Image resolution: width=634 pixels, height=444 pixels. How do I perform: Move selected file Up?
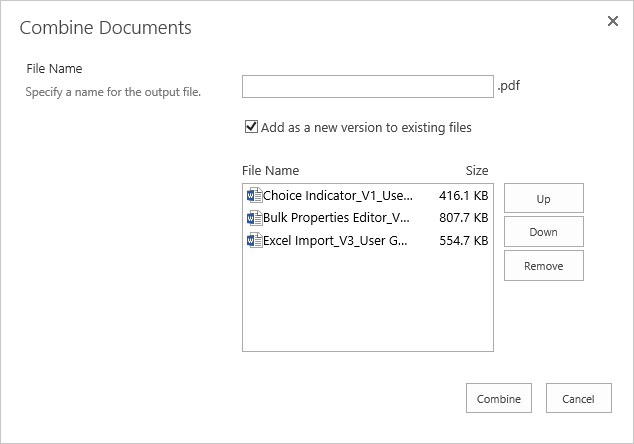point(543,198)
